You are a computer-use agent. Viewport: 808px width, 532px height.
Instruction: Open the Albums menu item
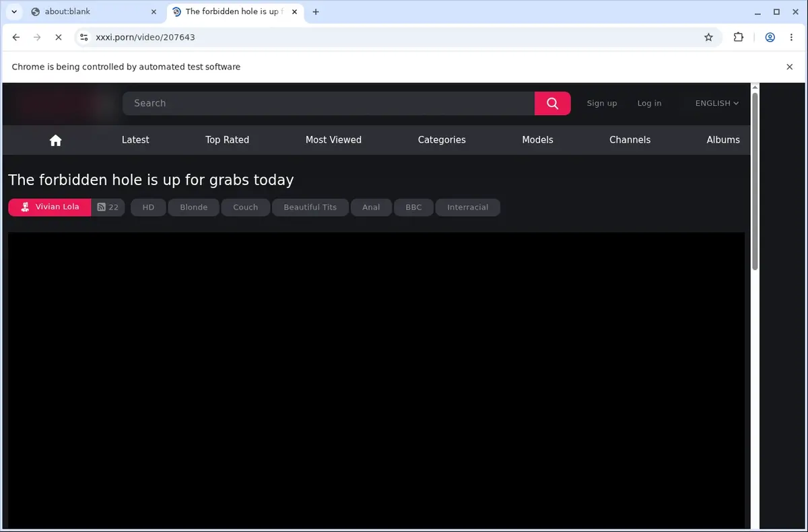[x=723, y=140]
